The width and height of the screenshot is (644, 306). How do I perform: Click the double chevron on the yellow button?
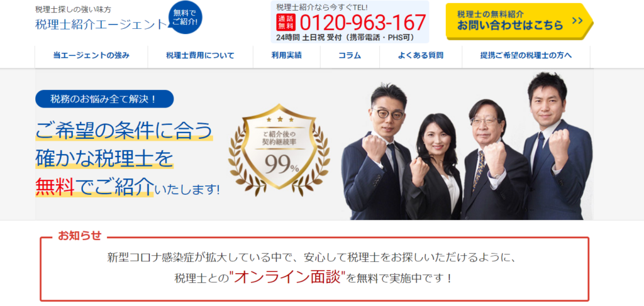[577, 21]
